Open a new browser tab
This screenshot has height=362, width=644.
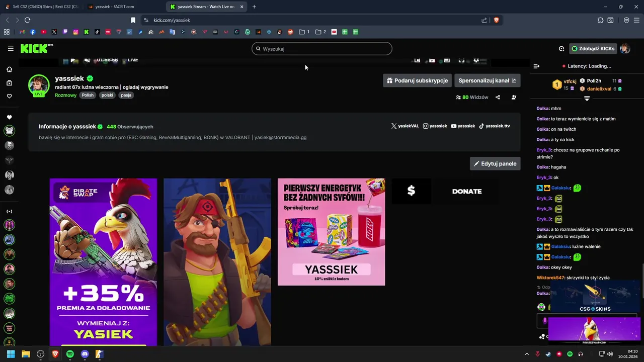click(x=254, y=7)
